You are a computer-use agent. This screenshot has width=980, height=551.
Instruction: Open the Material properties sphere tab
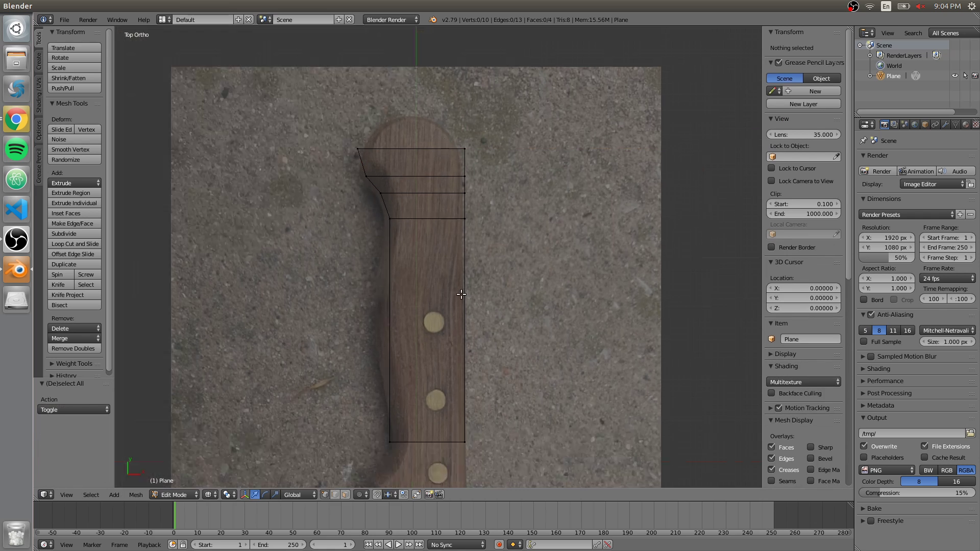[x=966, y=124]
